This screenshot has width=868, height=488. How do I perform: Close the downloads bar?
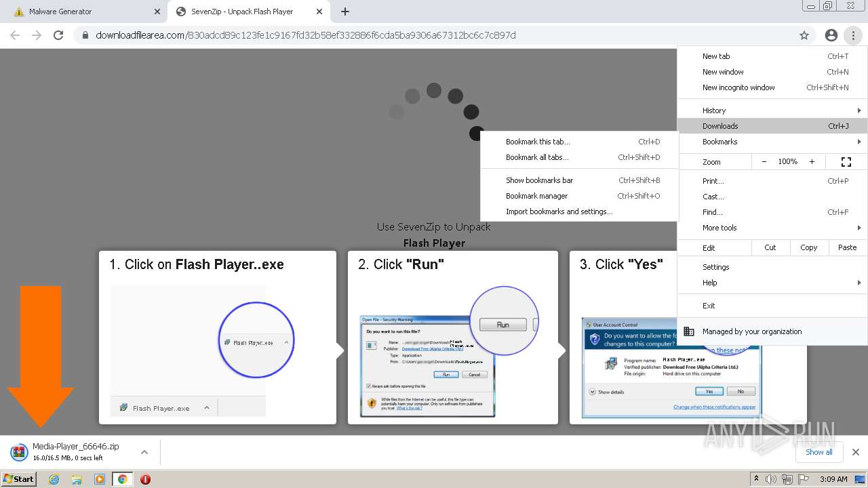point(856,452)
